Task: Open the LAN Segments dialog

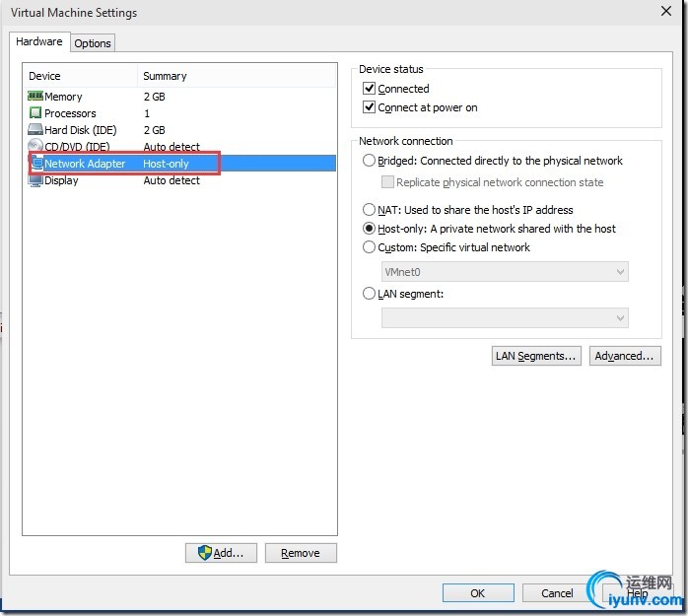Action: (536, 356)
